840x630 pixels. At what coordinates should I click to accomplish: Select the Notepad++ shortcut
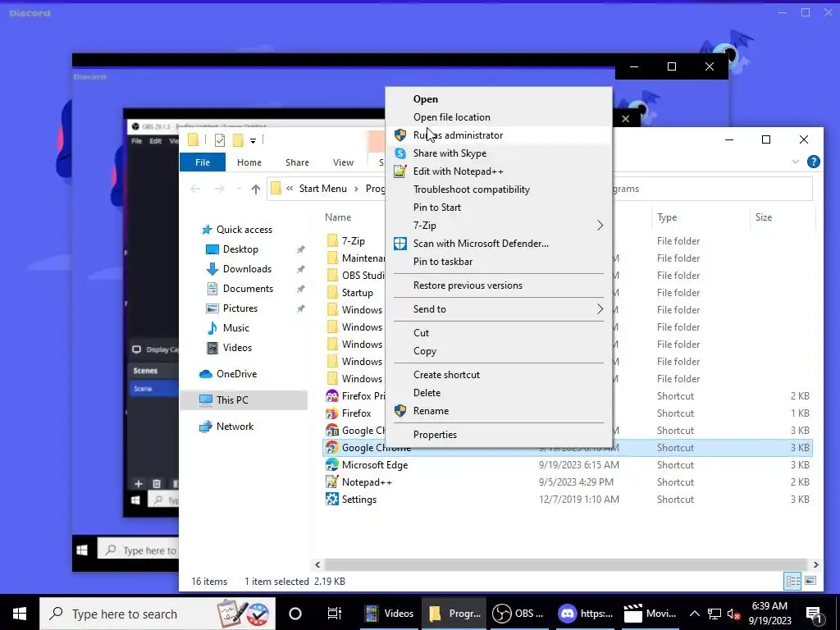coord(367,482)
